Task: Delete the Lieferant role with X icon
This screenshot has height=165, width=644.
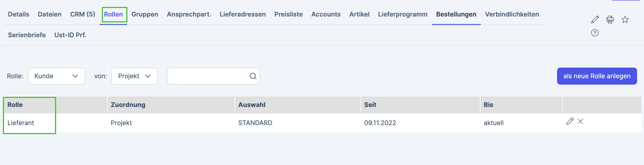Action: point(580,121)
